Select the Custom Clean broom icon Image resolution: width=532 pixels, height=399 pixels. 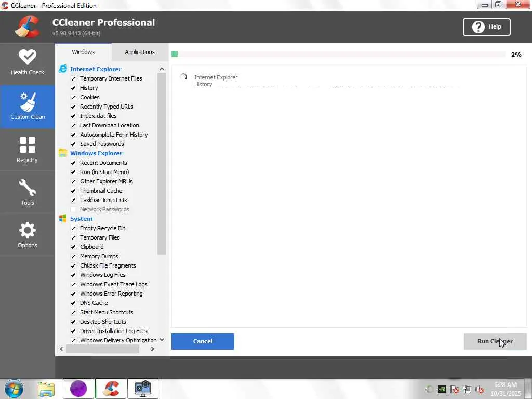pyautogui.click(x=28, y=102)
